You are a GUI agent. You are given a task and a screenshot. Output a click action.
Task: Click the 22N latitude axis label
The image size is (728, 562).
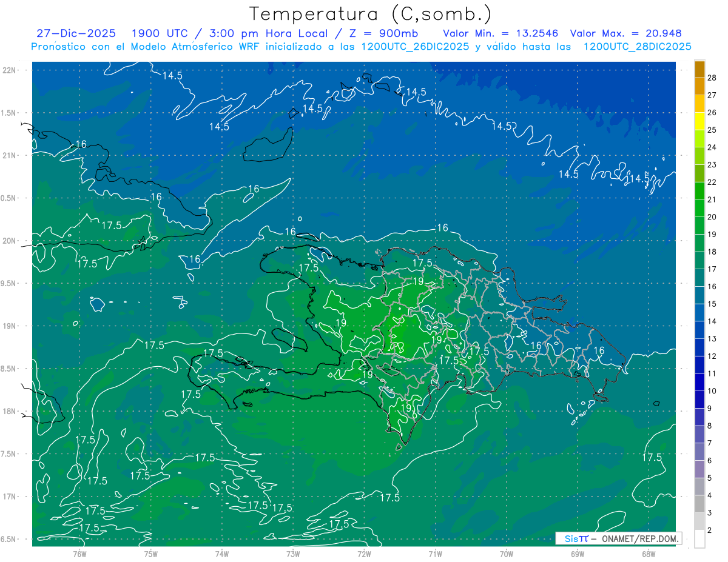pos(10,70)
